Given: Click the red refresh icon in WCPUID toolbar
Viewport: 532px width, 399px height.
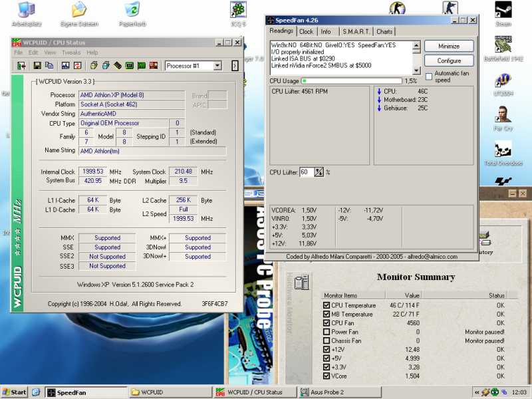Looking at the screenshot, I should click(77, 66).
